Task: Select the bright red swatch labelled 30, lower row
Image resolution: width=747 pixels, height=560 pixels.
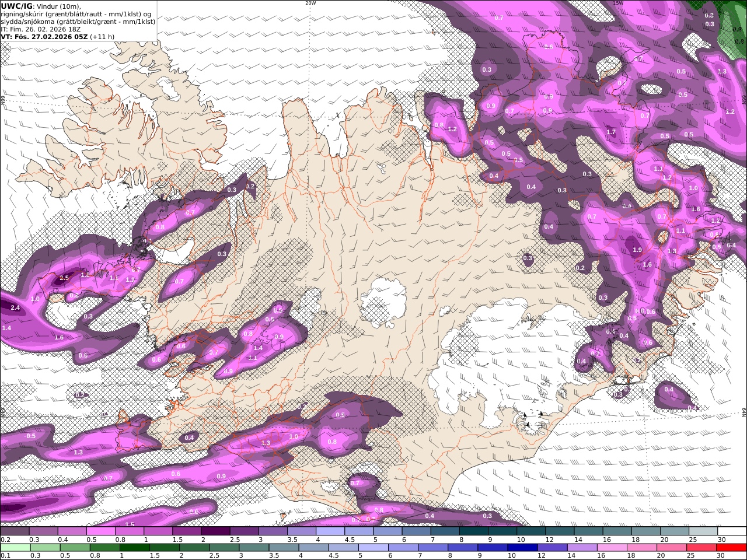Action: [731, 548]
